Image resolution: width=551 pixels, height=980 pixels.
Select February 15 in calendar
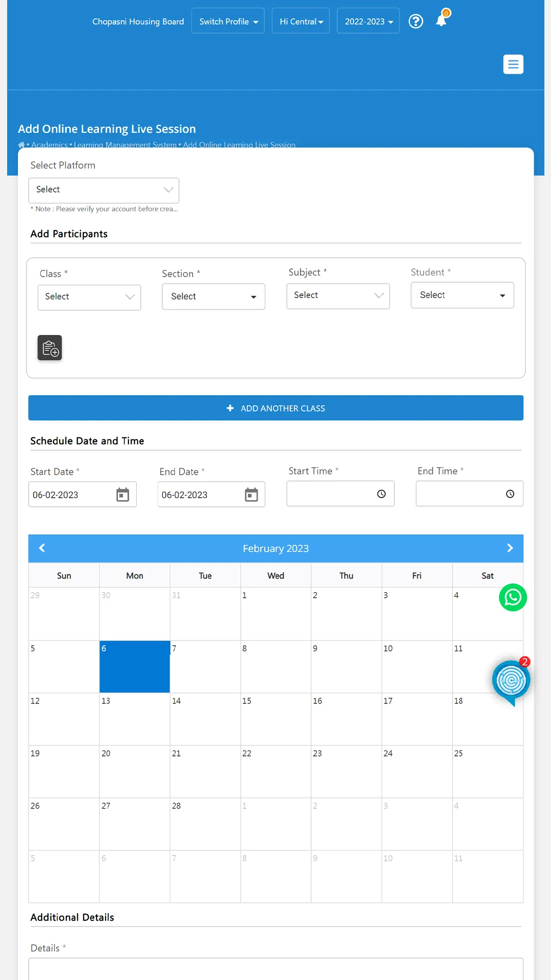coord(275,719)
